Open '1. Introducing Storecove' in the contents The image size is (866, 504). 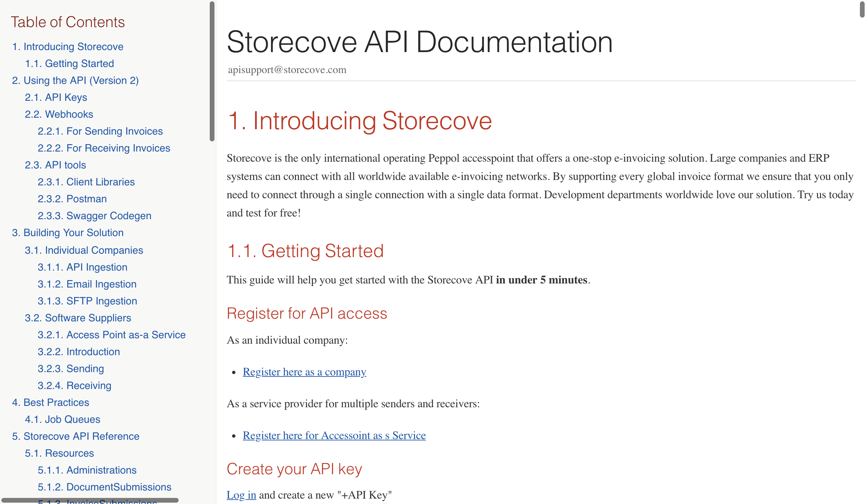point(68,47)
